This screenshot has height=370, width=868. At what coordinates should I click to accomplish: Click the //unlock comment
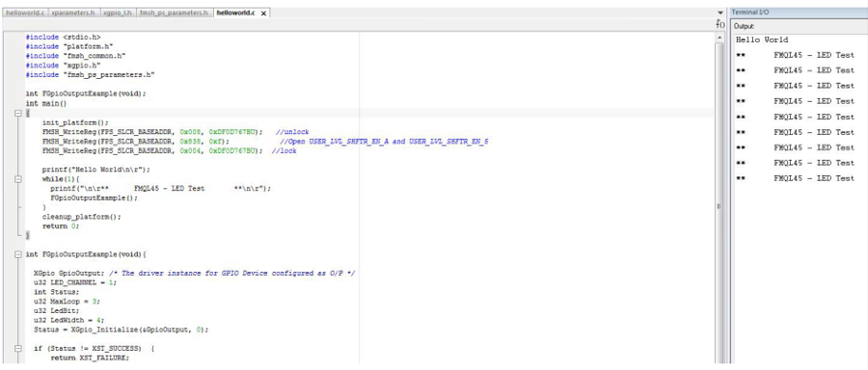tap(291, 132)
